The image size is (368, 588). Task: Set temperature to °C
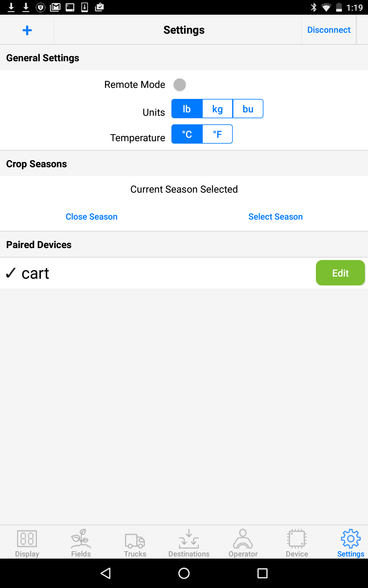(x=187, y=134)
